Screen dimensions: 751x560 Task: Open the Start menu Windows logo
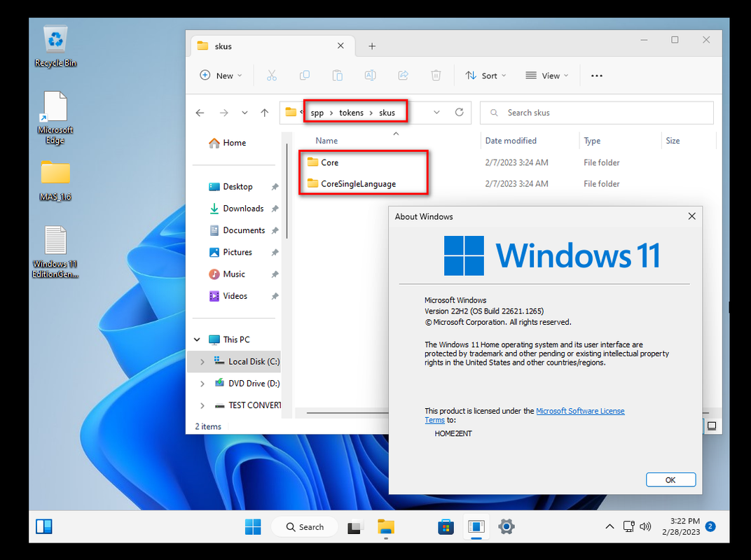point(253,527)
